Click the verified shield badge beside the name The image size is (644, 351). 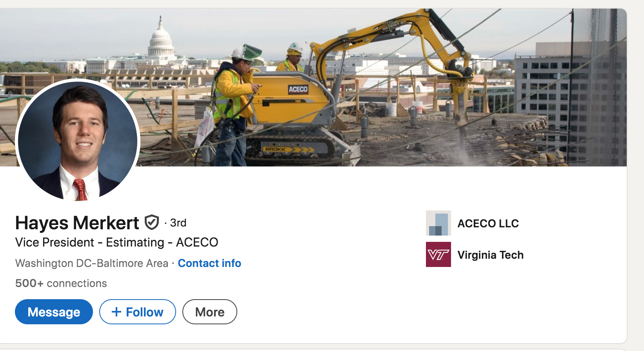(x=152, y=223)
